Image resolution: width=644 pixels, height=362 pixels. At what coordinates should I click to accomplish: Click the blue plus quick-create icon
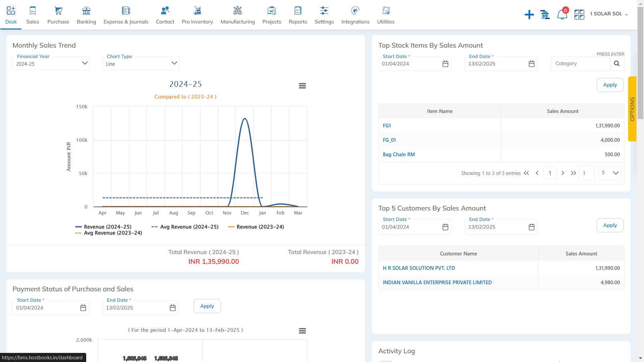(529, 14)
